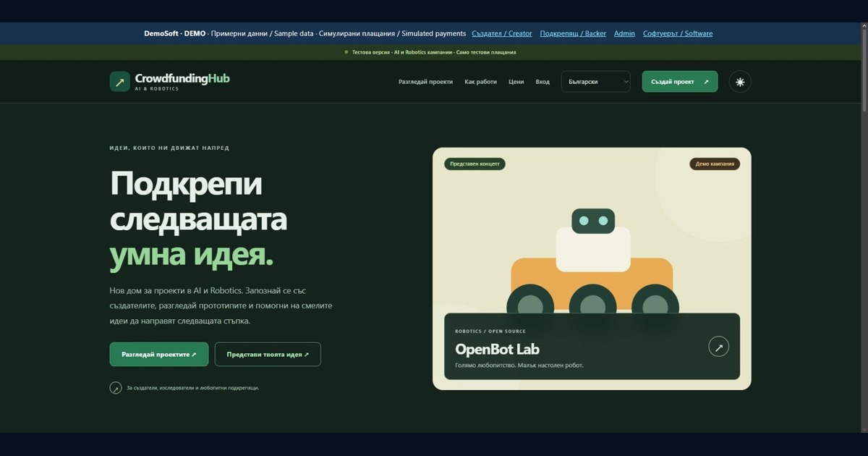The image size is (868, 456).
Task: Open the Разгледай проекти menu item
Action: [x=425, y=82]
